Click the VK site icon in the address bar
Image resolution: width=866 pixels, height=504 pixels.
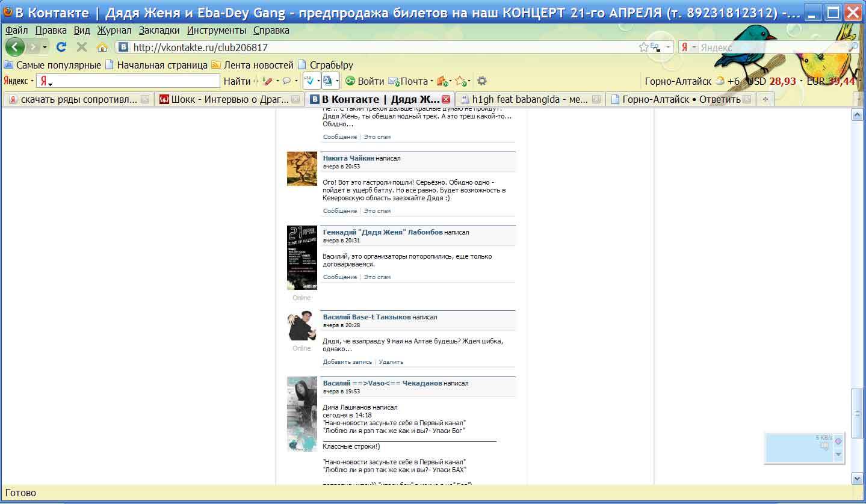pyautogui.click(x=123, y=47)
